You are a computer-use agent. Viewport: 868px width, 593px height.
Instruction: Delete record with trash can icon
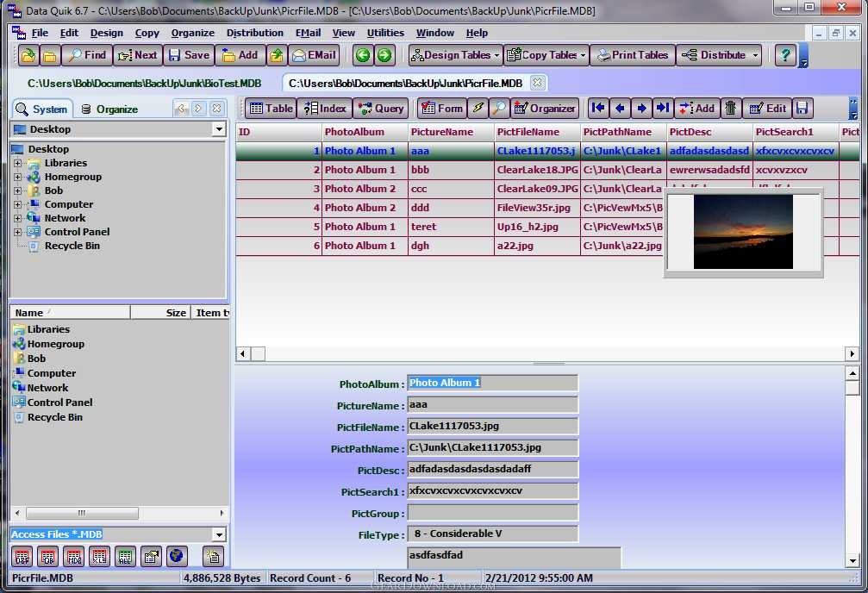click(731, 109)
